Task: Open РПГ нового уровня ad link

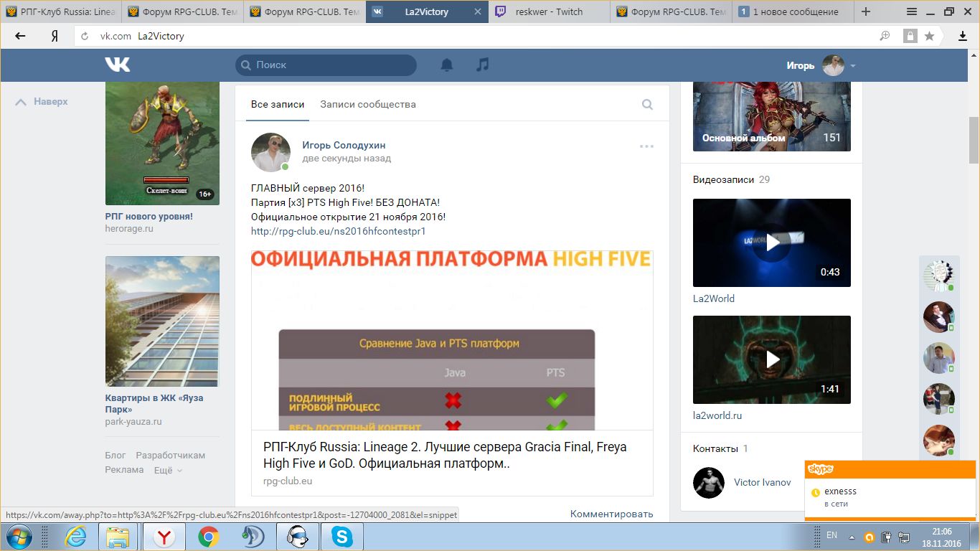Action: click(x=149, y=216)
